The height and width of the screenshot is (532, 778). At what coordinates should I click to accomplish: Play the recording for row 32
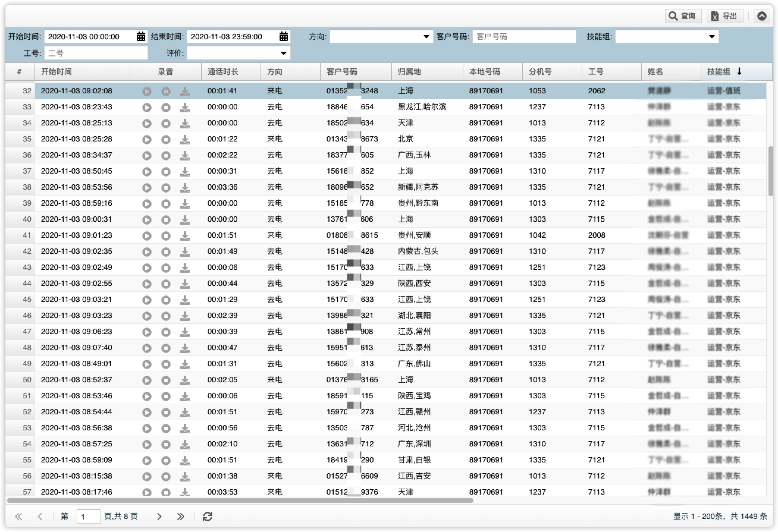click(147, 91)
